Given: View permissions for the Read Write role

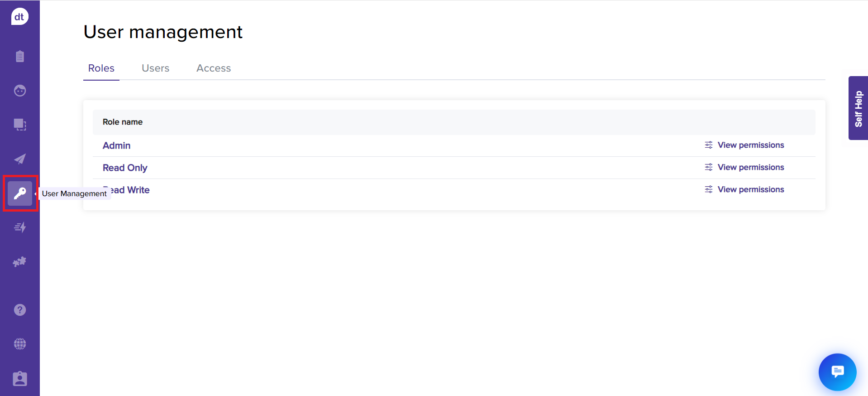Looking at the screenshot, I should coord(751,189).
